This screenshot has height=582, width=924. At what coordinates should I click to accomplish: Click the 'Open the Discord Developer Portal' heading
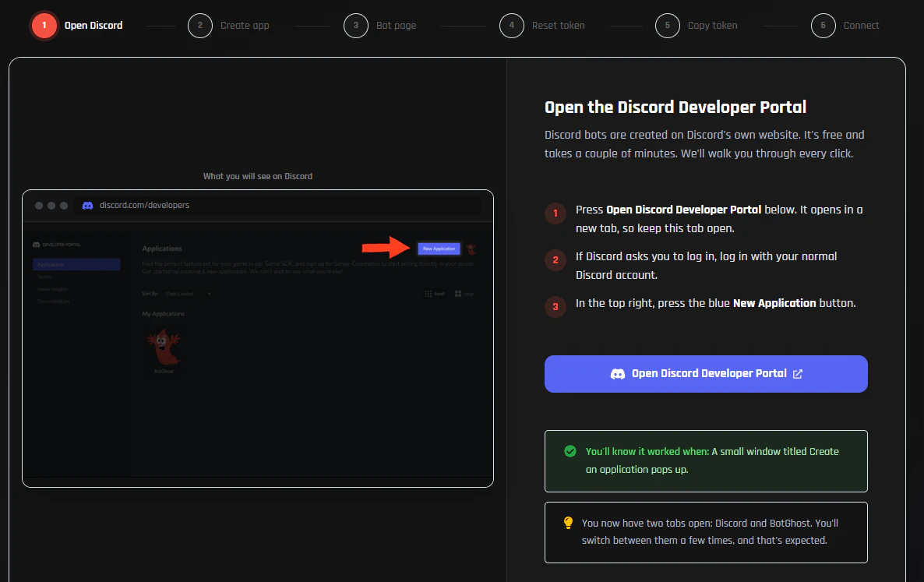tap(675, 108)
